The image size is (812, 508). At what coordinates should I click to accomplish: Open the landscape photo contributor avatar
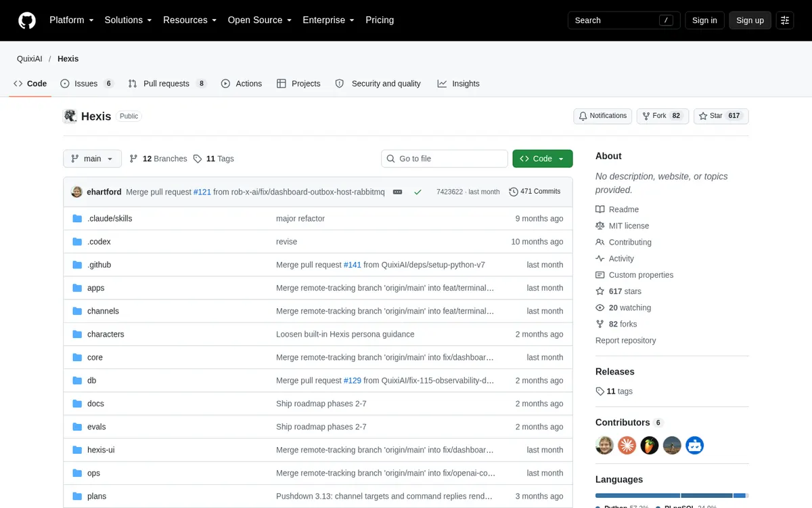click(x=672, y=445)
